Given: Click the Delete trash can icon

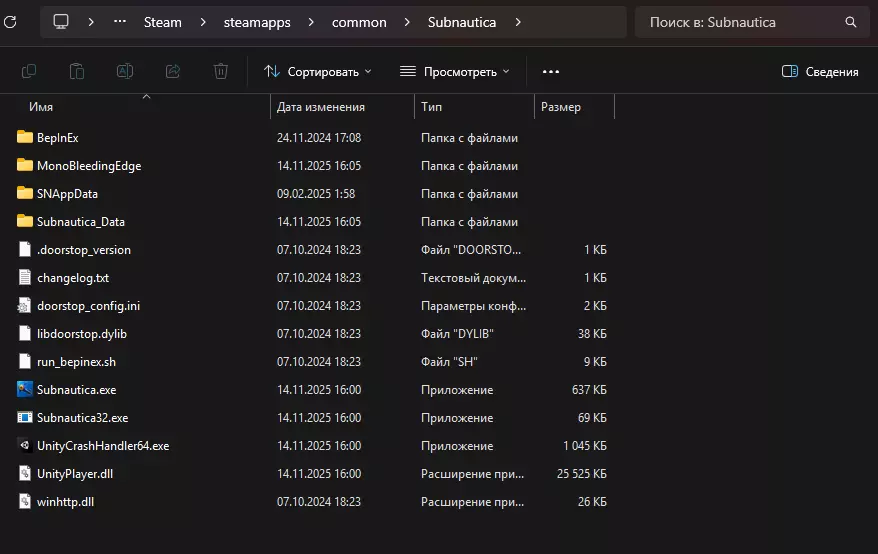Looking at the screenshot, I should [x=221, y=71].
